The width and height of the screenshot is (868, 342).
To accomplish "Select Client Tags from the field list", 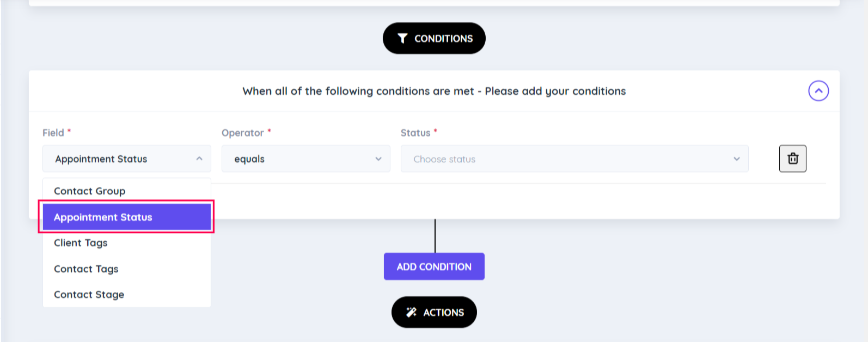I will click(81, 243).
